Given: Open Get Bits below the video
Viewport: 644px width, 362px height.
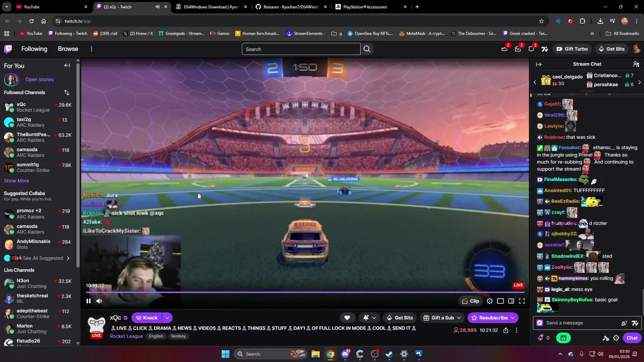Looking at the screenshot, I should pos(399,318).
